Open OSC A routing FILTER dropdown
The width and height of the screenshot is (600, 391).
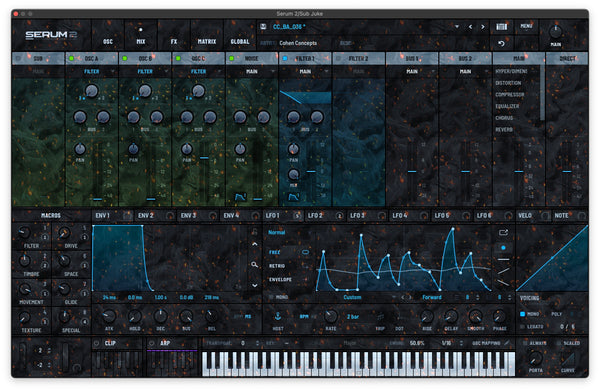tap(92, 71)
